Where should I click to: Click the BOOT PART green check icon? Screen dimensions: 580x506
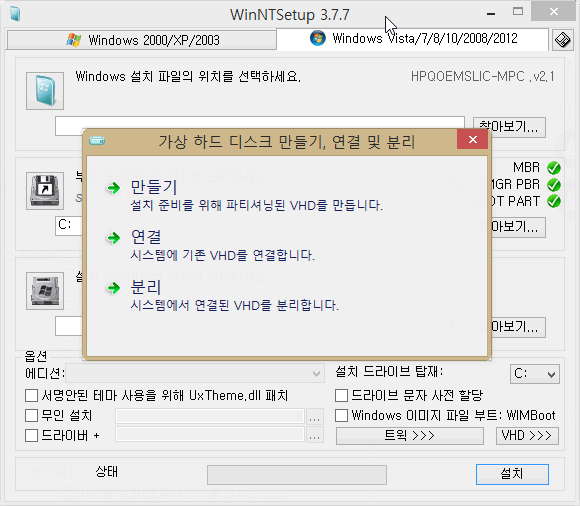[x=554, y=201]
